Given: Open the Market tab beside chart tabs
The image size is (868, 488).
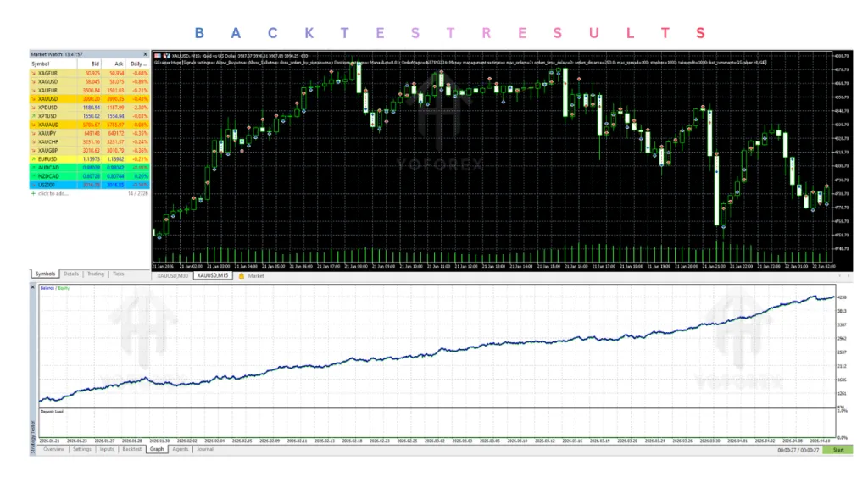Looking at the screenshot, I should click(256, 275).
